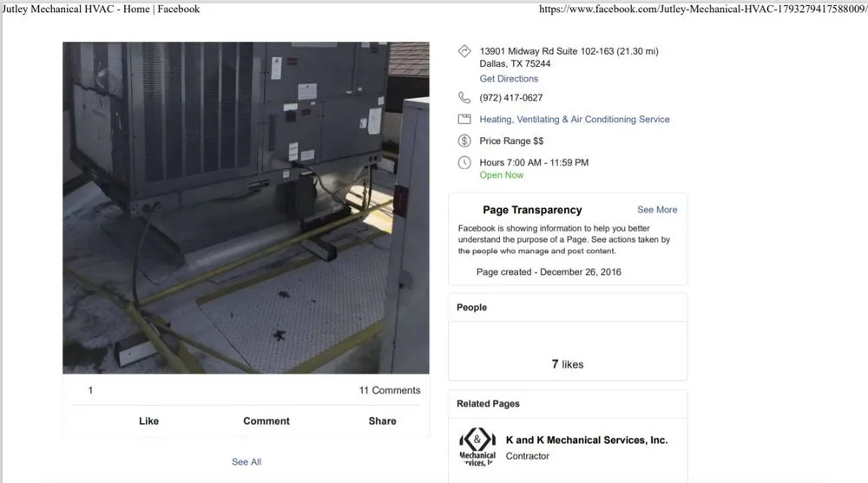Open the rooftop HVAC unit photo

(x=246, y=208)
